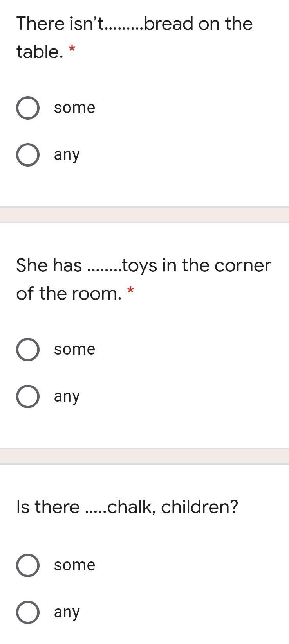
Task: Pick 'any' radio for the chalk question
Action: [27, 612]
